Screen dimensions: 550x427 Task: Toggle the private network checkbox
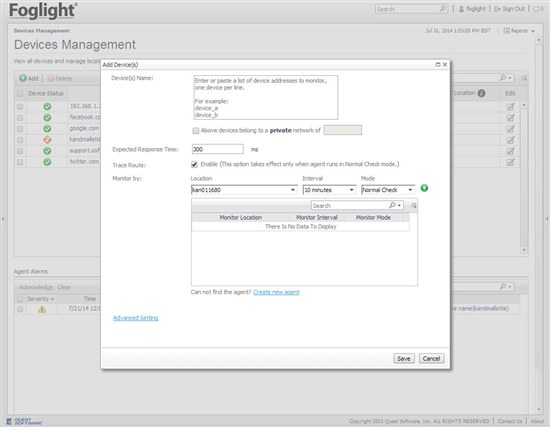tap(196, 131)
